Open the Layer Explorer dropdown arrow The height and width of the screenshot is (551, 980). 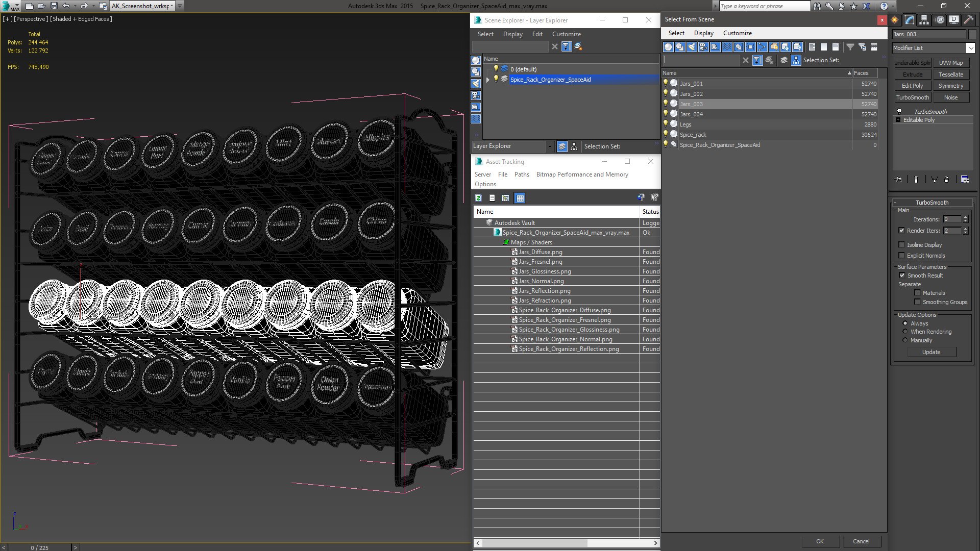click(550, 146)
